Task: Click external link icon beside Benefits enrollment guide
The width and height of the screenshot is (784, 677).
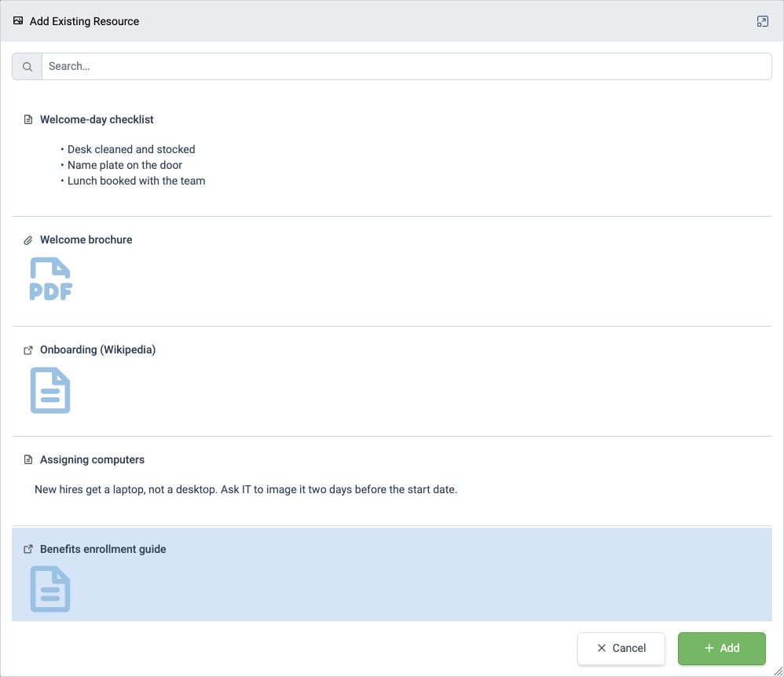Action: 28,549
